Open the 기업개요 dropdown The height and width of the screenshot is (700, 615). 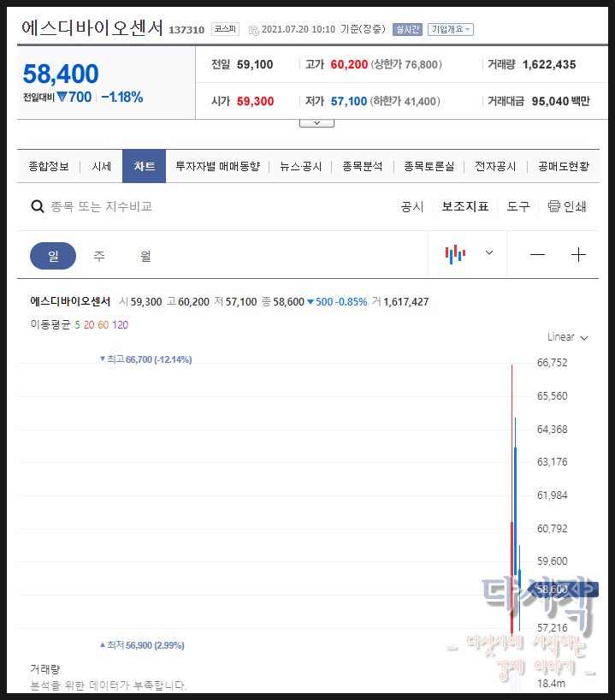[450, 29]
